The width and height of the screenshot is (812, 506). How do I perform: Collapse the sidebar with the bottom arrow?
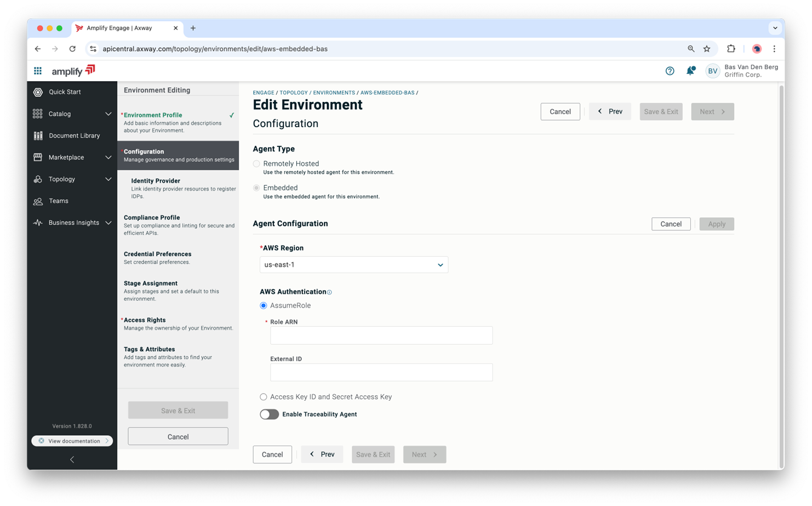(x=72, y=459)
